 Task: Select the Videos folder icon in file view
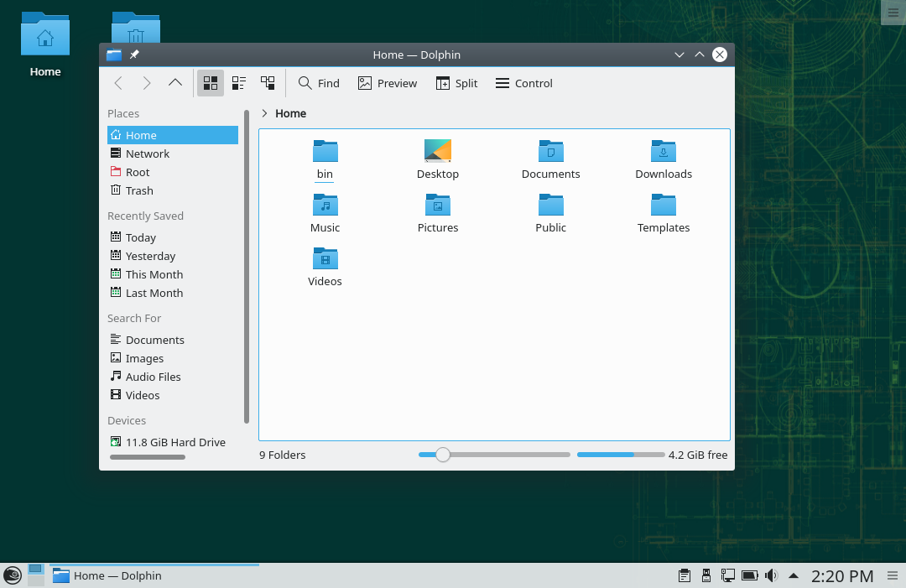click(325, 258)
